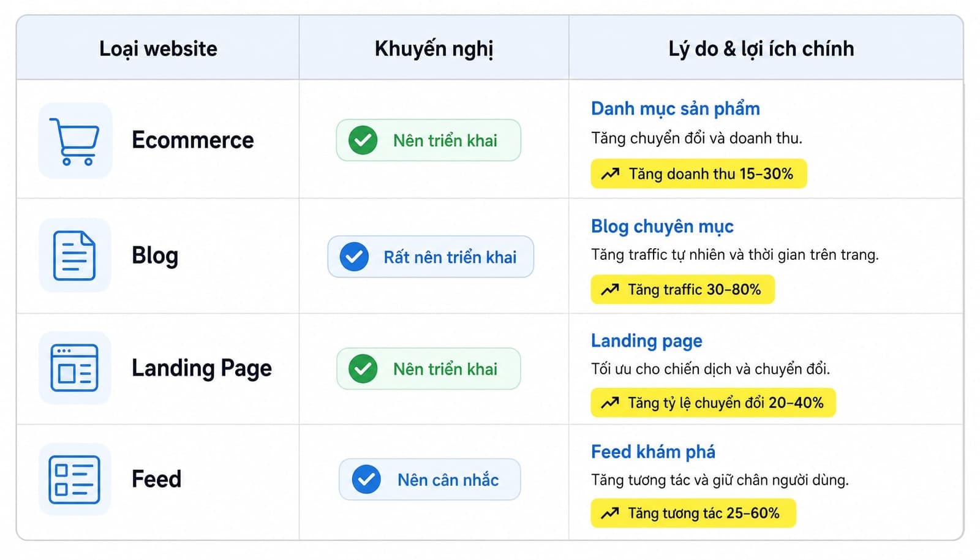Click the Nên cân nhắc badge

[430, 479]
